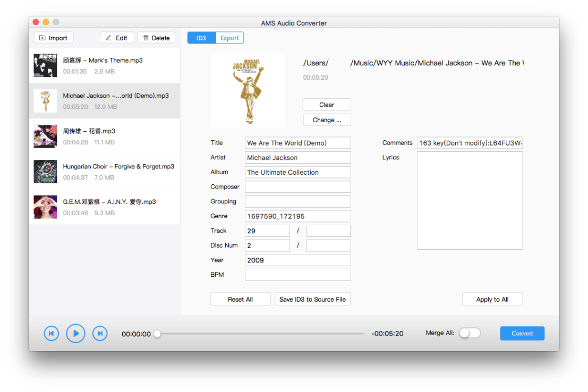Click Reset All button
588x392 pixels.
(x=241, y=300)
